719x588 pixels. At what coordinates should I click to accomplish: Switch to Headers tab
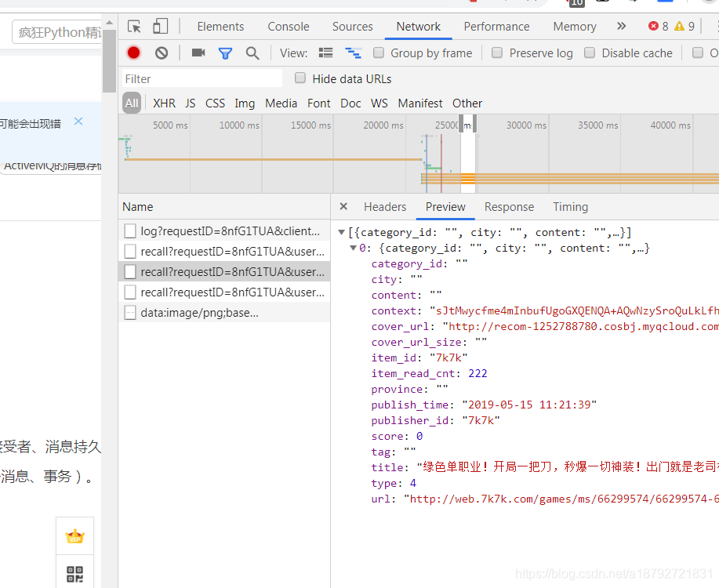pyautogui.click(x=385, y=207)
